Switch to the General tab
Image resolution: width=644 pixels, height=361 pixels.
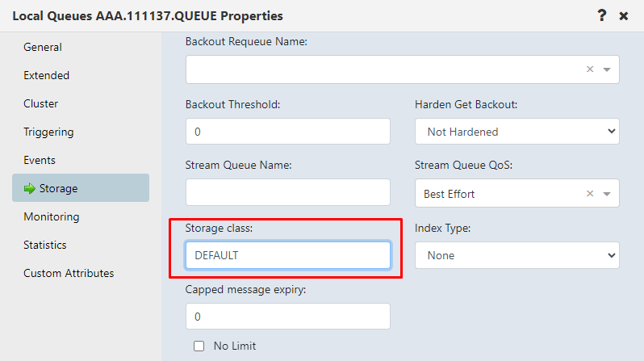[43, 48]
